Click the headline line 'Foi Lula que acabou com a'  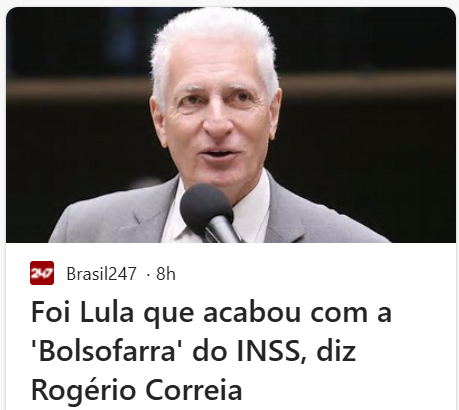click(211, 313)
